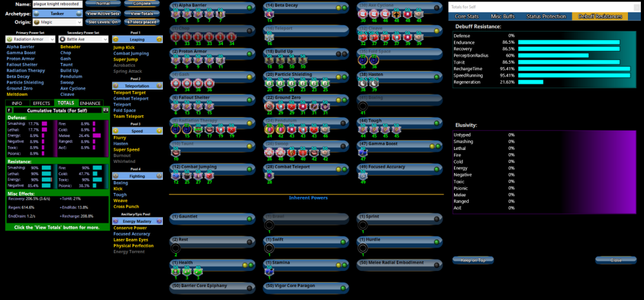Select Fold Space's level 35 slot
This screenshot has height=300, width=644.
tap(363, 61)
